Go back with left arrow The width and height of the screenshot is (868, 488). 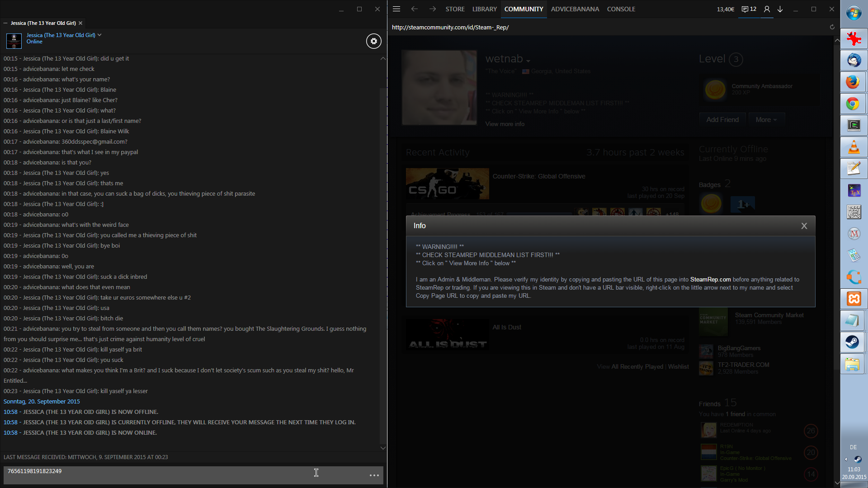[x=414, y=9]
